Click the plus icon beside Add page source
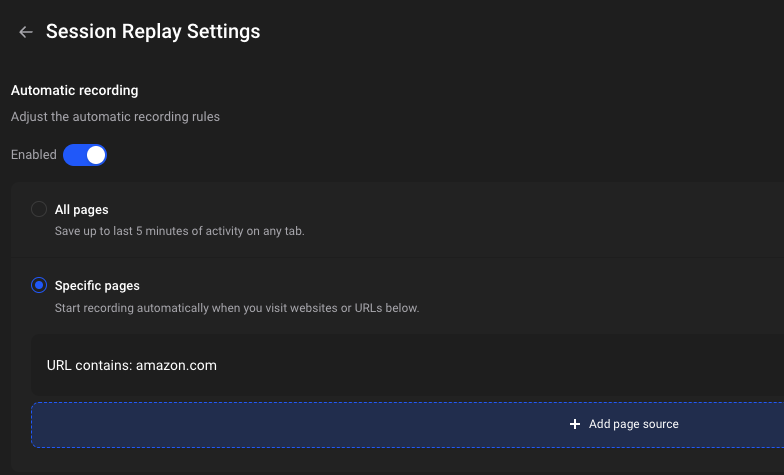784x475 pixels. 575,424
